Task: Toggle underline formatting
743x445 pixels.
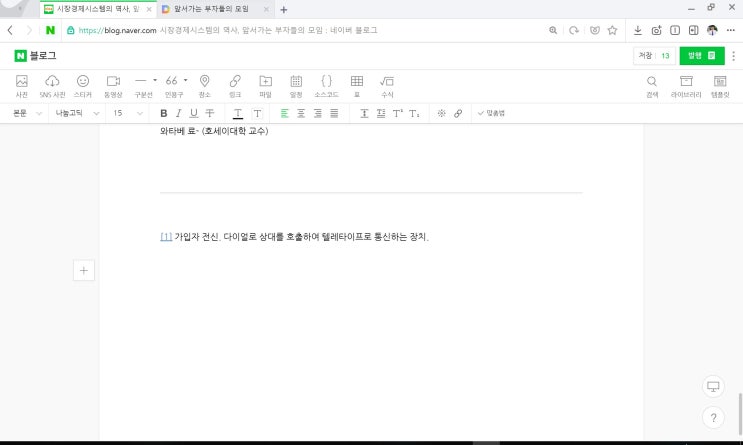Action: [194, 113]
